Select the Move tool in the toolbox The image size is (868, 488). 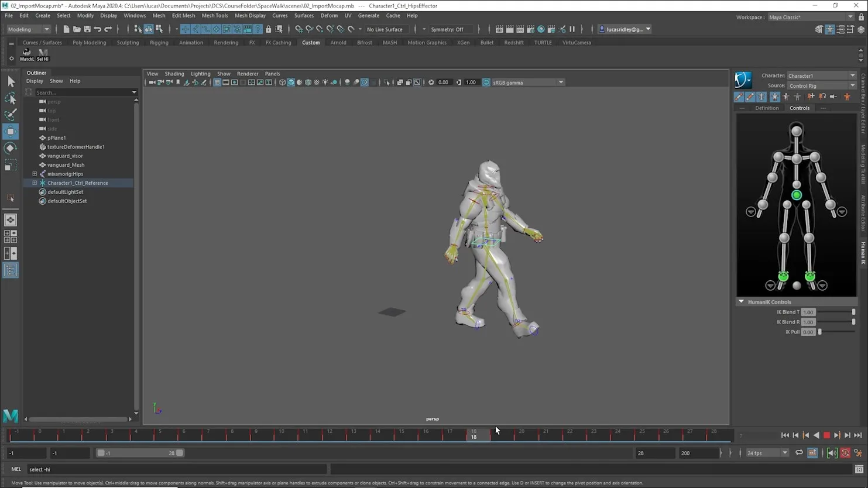(x=11, y=131)
